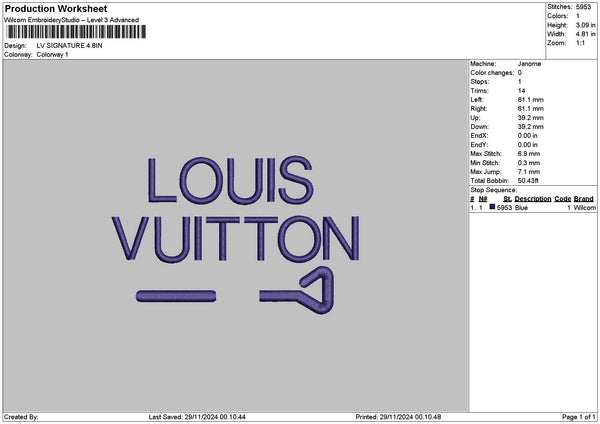
Task: Click the Machine value 'Janome'
Action: (x=529, y=64)
